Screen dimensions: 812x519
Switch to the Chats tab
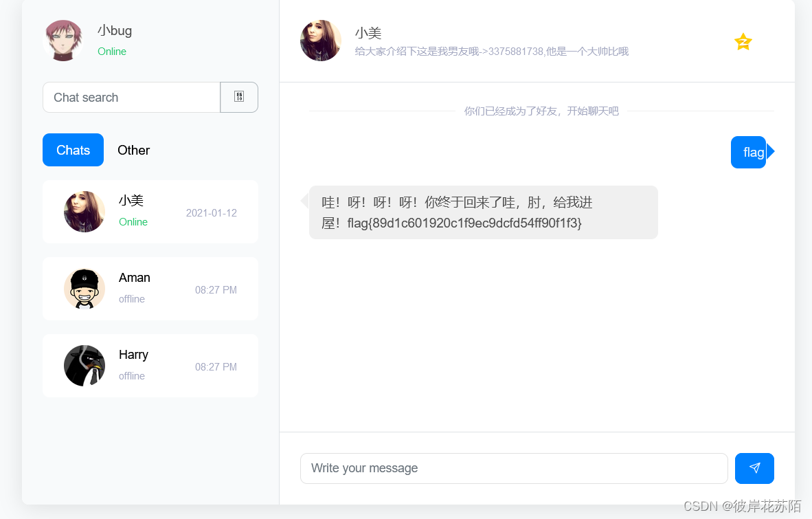click(x=73, y=150)
